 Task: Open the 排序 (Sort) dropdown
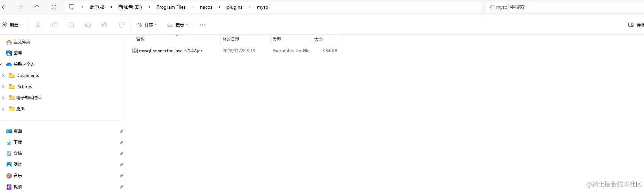click(x=147, y=25)
